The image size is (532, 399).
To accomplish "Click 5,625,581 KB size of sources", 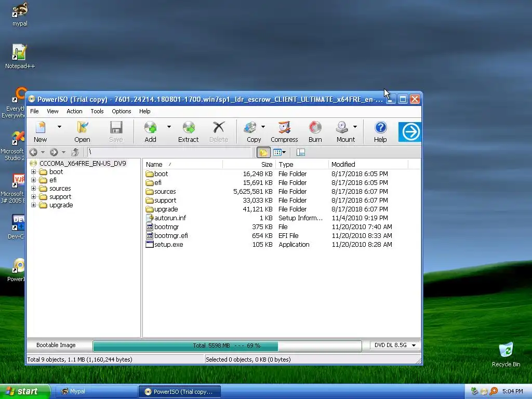I will coord(253,191).
